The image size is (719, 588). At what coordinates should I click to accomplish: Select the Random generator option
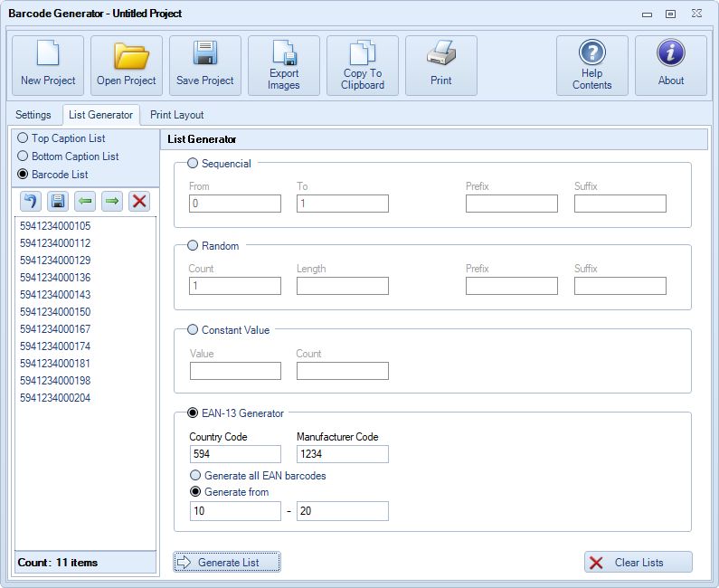click(x=193, y=245)
